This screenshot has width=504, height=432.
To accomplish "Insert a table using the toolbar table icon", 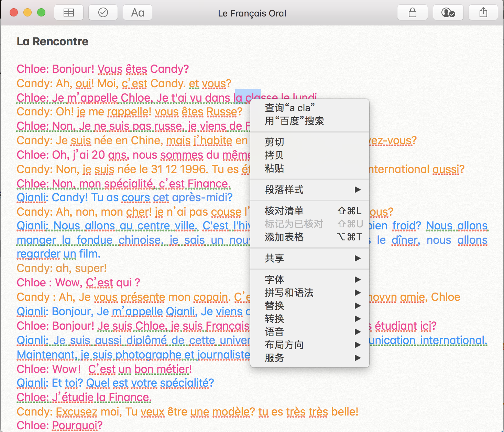I will tap(69, 13).
